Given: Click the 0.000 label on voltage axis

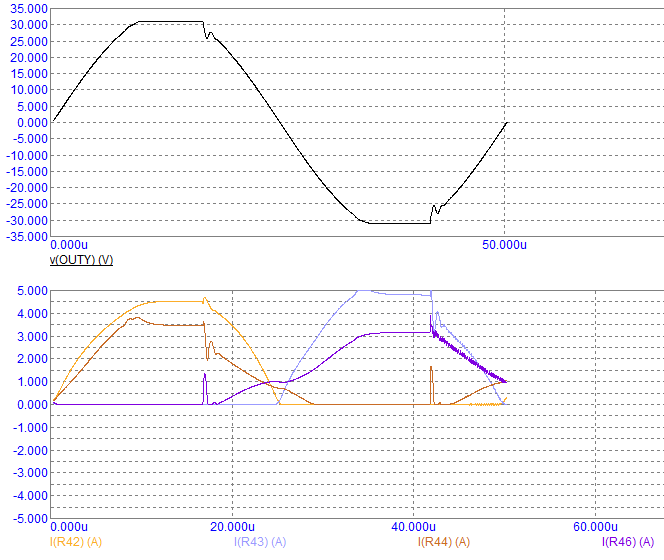Looking at the screenshot, I should point(32,123).
